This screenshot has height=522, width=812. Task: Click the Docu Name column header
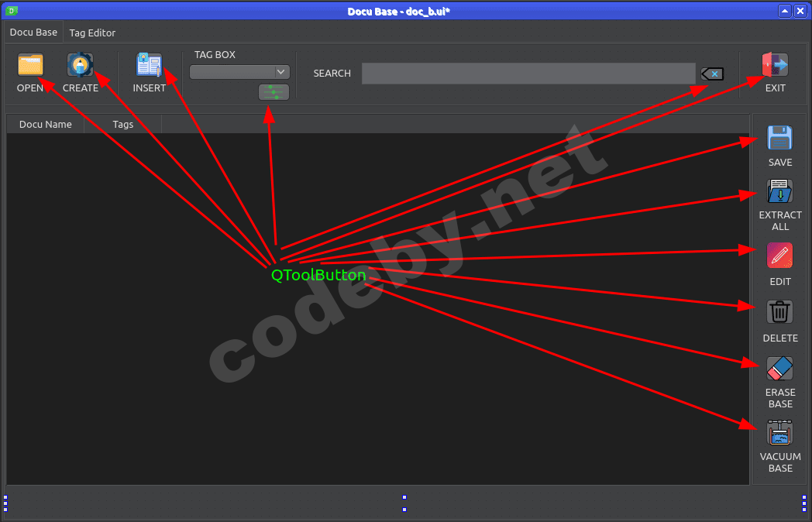tap(46, 124)
